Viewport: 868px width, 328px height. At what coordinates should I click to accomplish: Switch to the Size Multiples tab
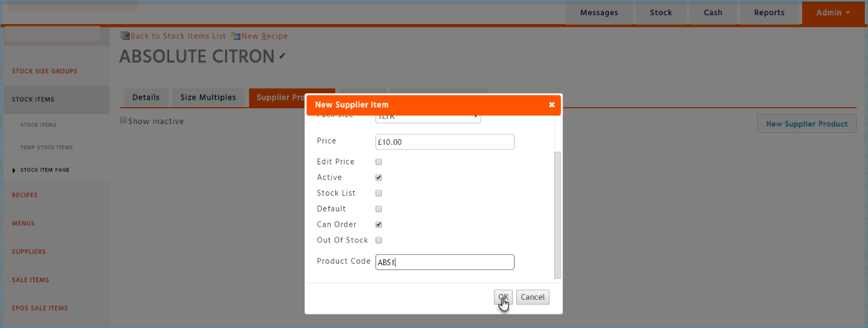tap(208, 98)
